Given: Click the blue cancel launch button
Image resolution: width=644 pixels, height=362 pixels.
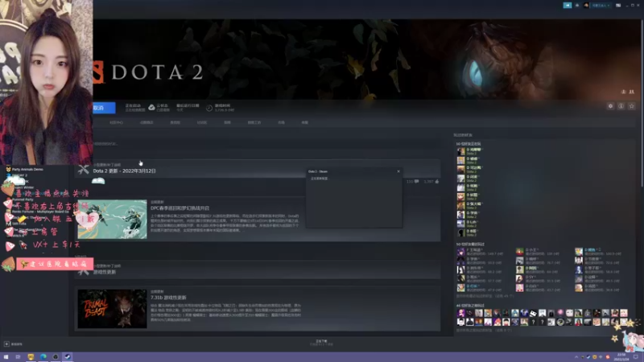Looking at the screenshot, I should pos(104,108).
